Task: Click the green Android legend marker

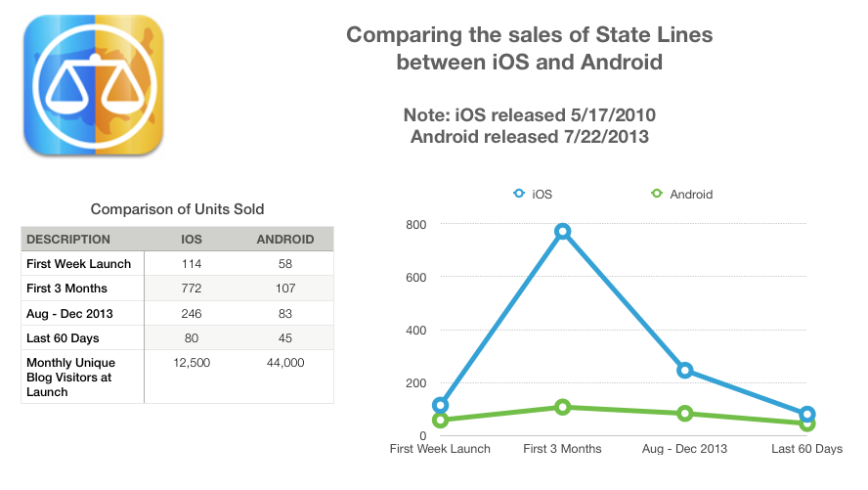Action: point(656,194)
